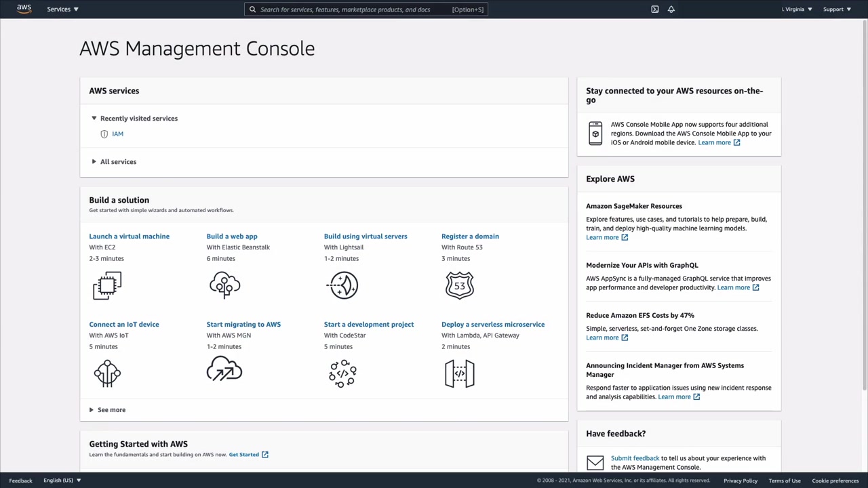
Task: Click the IAM service shield icon
Action: [x=104, y=134]
